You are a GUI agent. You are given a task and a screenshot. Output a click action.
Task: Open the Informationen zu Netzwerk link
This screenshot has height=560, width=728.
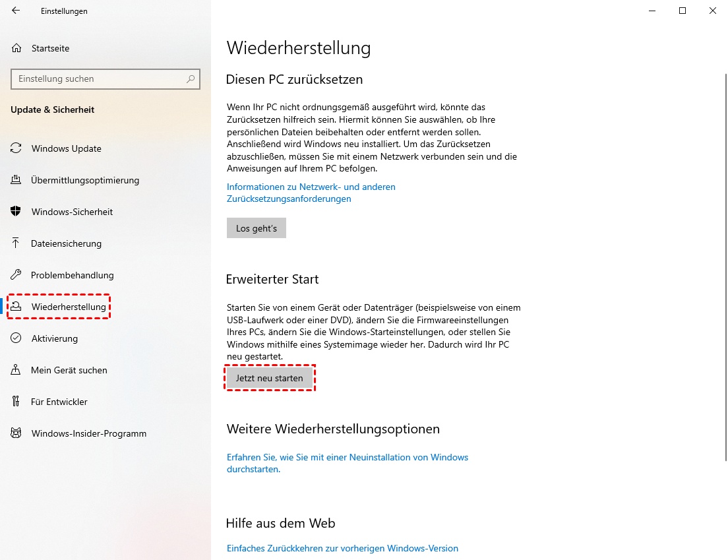(x=311, y=193)
